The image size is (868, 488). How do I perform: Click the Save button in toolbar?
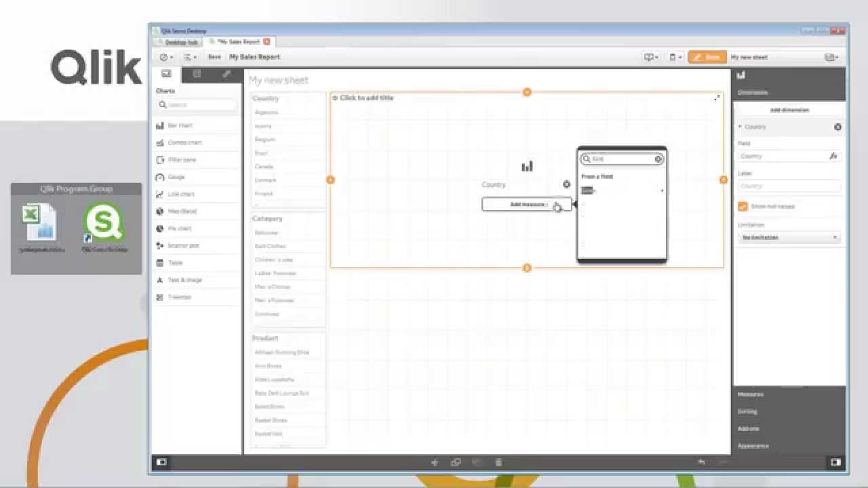(214, 58)
